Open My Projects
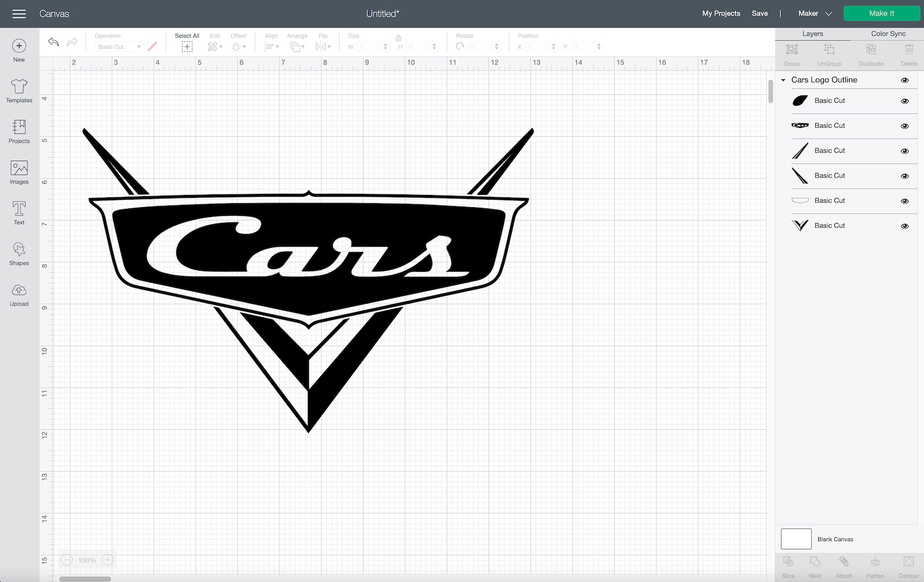 coord(721,13)
